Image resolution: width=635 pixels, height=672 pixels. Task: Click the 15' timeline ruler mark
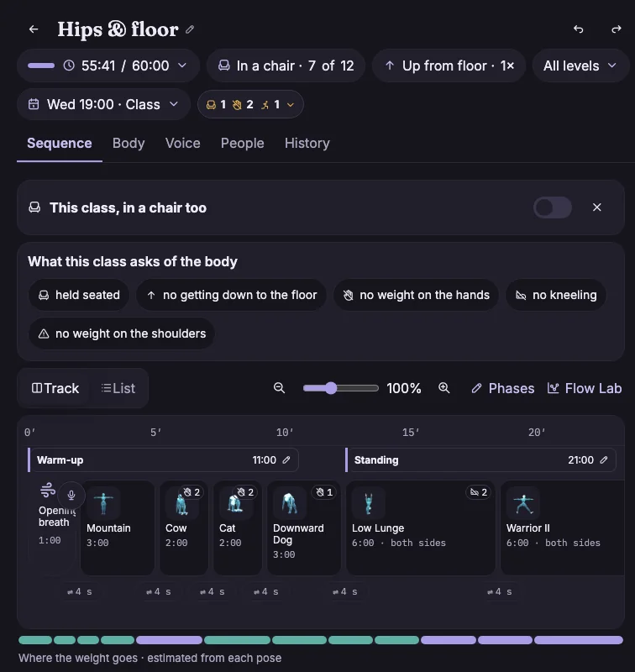pos(411,433)
